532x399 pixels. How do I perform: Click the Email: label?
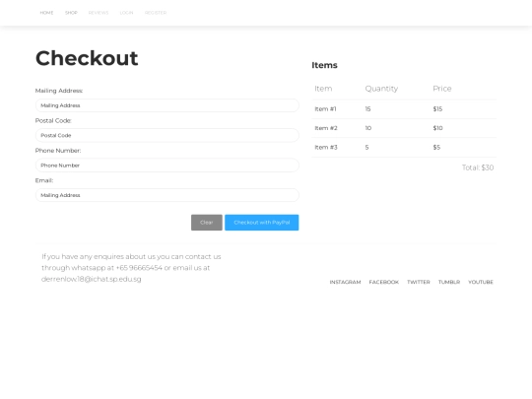(x=44, y=180)
